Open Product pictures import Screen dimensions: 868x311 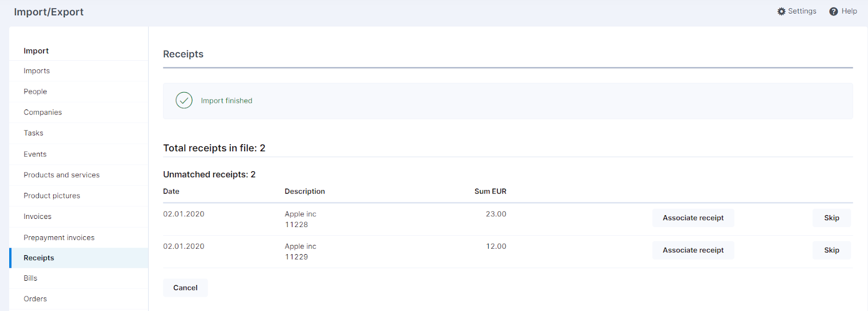[x=79, y=196]
